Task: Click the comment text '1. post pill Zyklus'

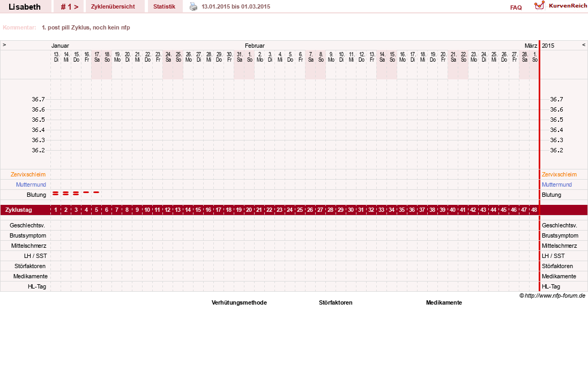Action: click(65, 27)
